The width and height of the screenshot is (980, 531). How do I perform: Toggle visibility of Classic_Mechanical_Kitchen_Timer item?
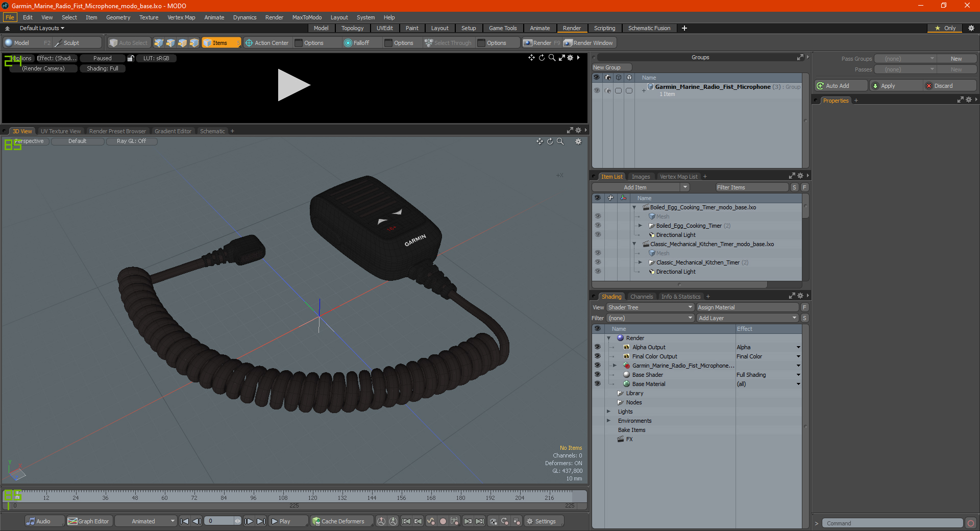pyautogui.click(x=598, y=262)
